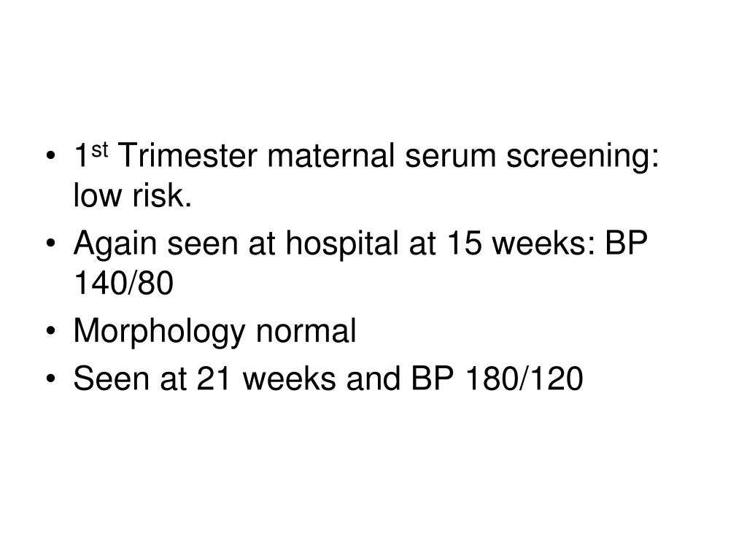Click the blood pressure value '140/80'
This screenshot has width=747, height=560.
[x=123, y=284]
